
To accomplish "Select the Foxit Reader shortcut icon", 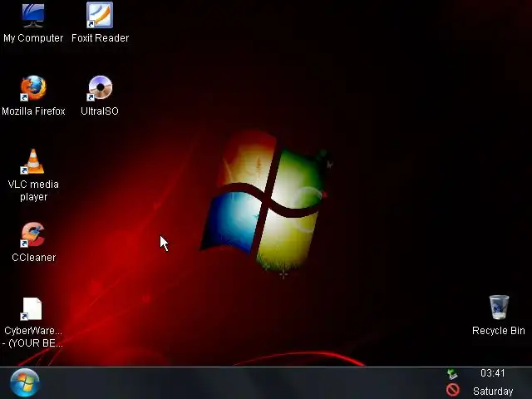I will 100,15.
